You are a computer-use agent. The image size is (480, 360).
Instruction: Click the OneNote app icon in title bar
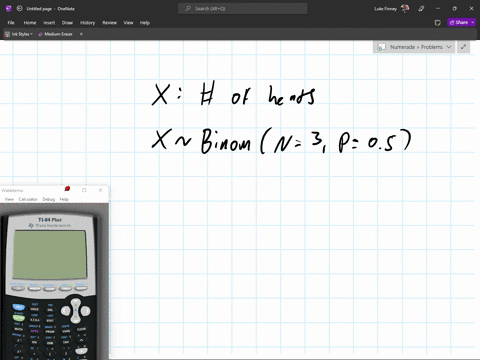tap(9, 9)
